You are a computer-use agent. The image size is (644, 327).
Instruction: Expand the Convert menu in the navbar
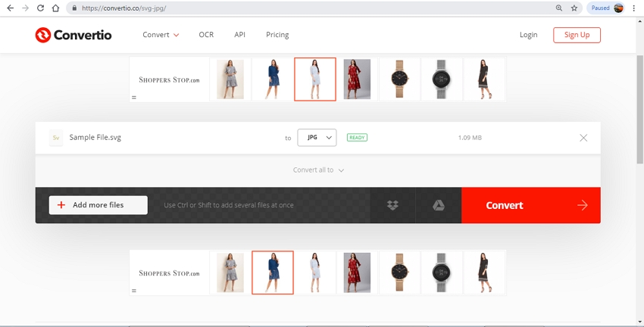[x=161, y=35]
